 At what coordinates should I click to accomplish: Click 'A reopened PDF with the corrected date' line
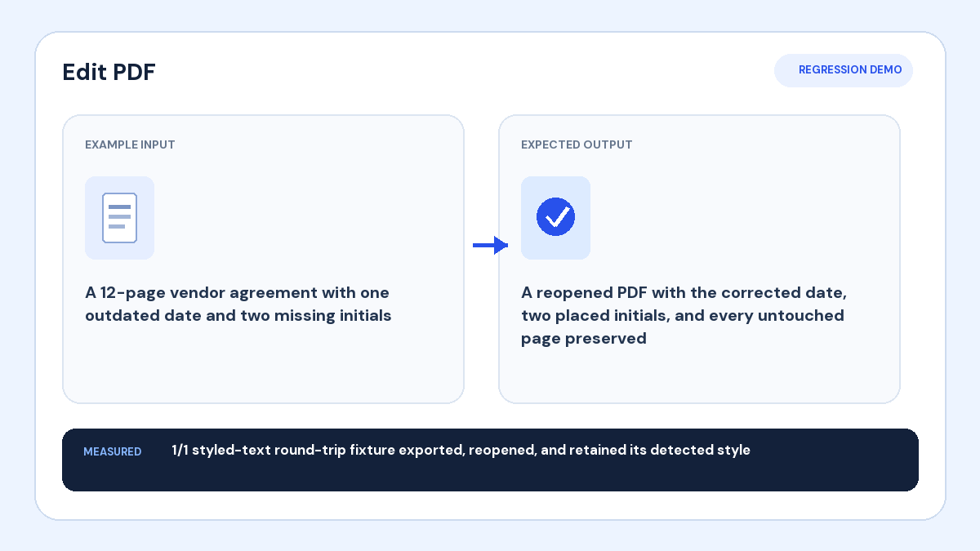click(x=684, y=292)
